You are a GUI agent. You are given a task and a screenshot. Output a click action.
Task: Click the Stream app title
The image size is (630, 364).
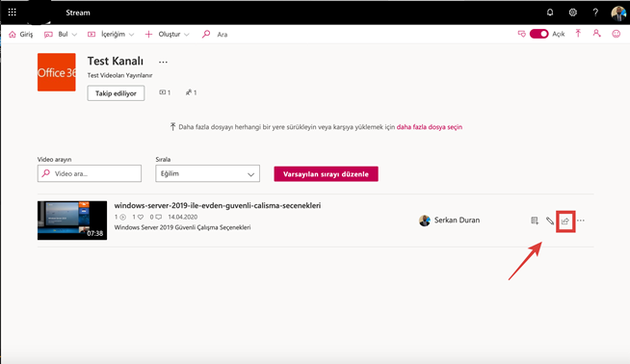(x=78, y=13)
